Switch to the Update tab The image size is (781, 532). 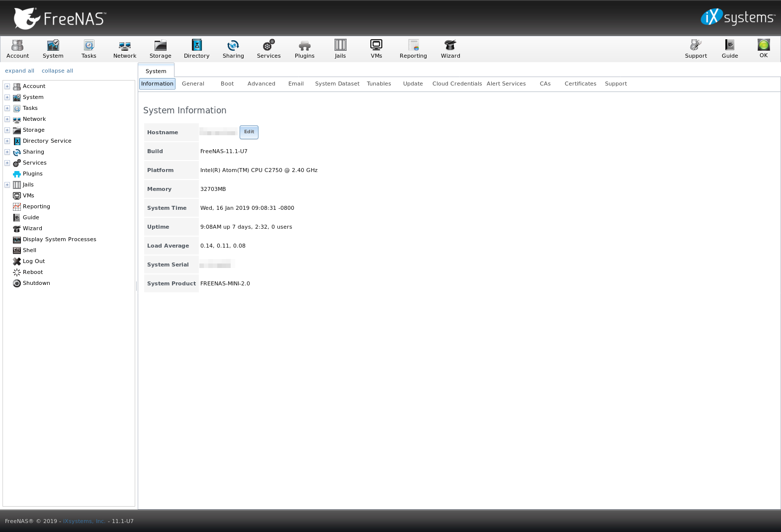point(413,84)
